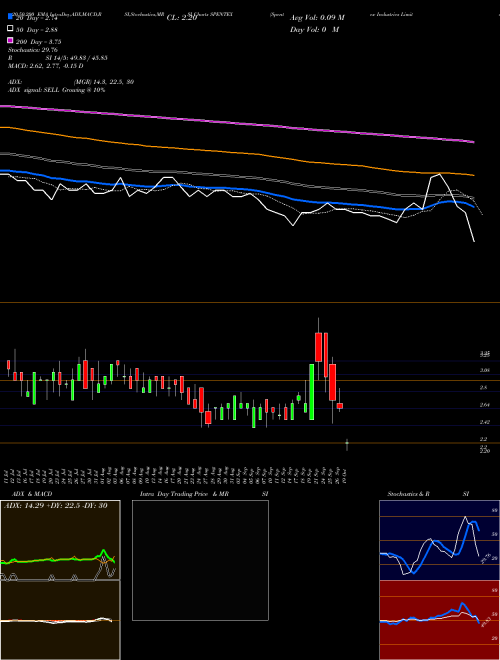The width and height of the screenshot is (500, 660).
Task: Click the 2.42 price axis label
Action: coord(484,422)
